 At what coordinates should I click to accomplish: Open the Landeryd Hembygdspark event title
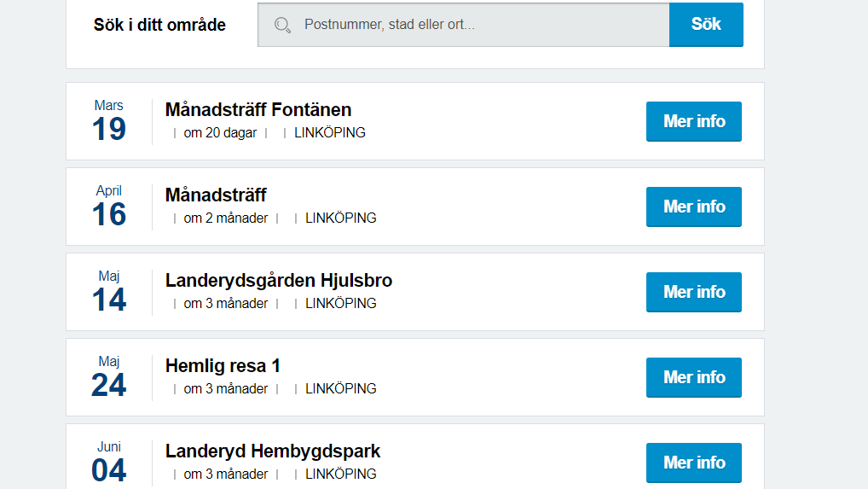(273, 451)
